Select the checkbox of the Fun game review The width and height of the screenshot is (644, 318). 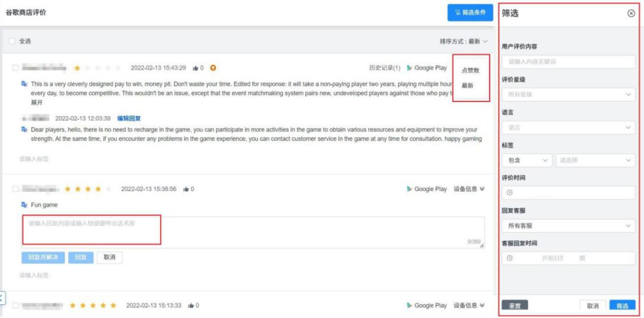tap(15, 189)
